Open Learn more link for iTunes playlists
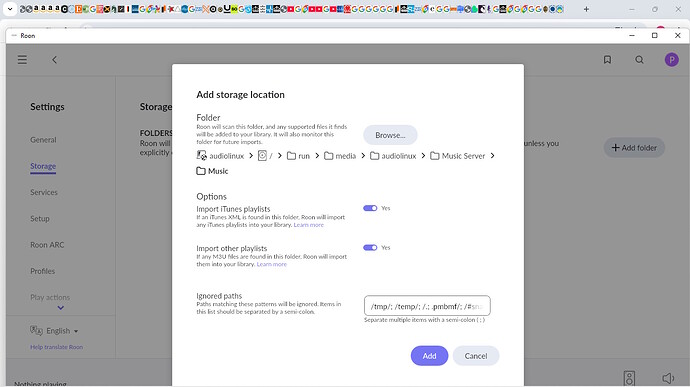 click(308, 225)
